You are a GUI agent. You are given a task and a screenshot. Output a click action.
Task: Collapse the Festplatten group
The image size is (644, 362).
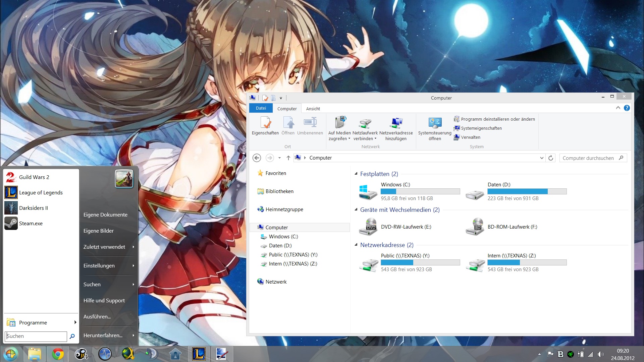[356, 174]
